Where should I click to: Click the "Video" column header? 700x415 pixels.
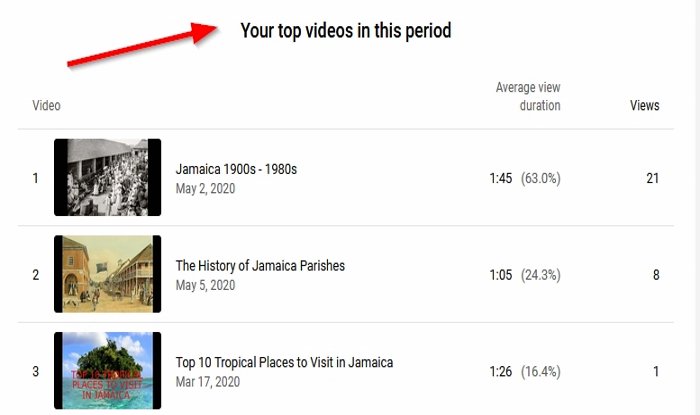[x=46, y=105]
